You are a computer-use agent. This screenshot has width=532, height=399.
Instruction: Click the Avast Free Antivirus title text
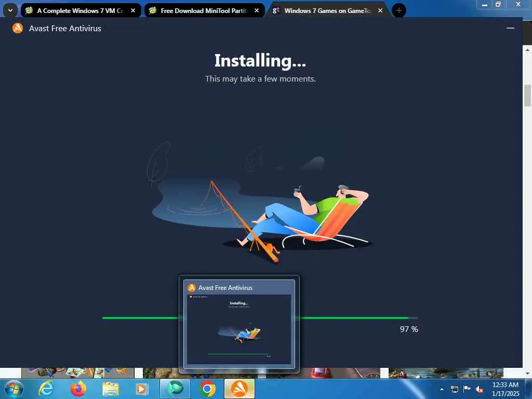(x=65, y=29)
